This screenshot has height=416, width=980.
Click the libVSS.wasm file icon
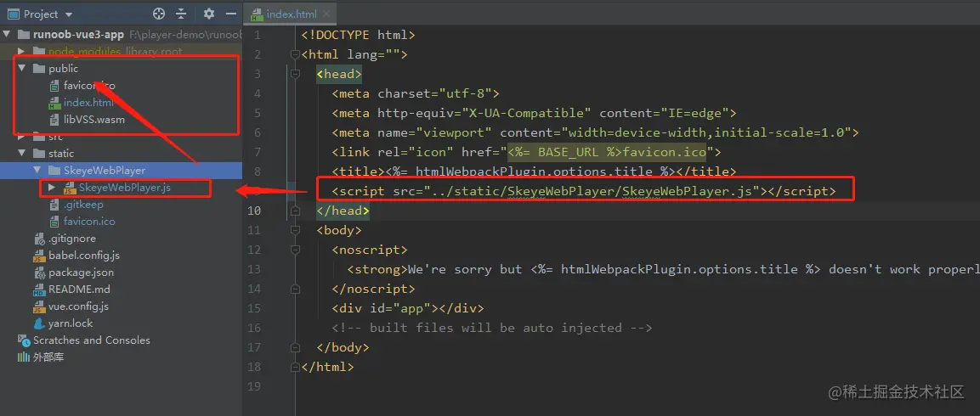click(x=54, y=120)
